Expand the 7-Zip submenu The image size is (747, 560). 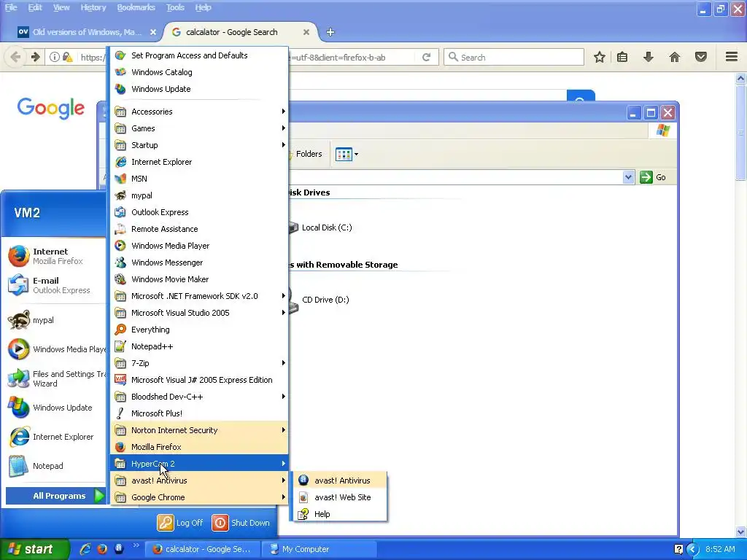[199, 363]
